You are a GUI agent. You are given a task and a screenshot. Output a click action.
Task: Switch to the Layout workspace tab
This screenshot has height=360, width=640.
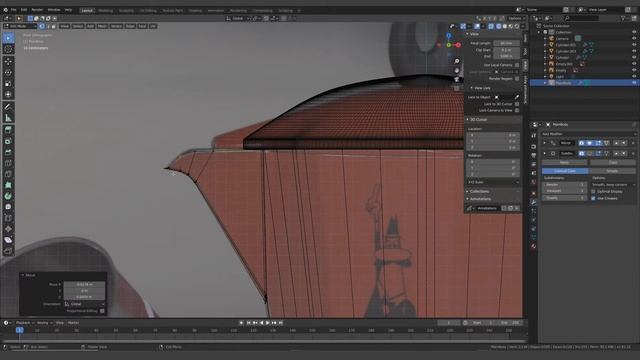87,10
